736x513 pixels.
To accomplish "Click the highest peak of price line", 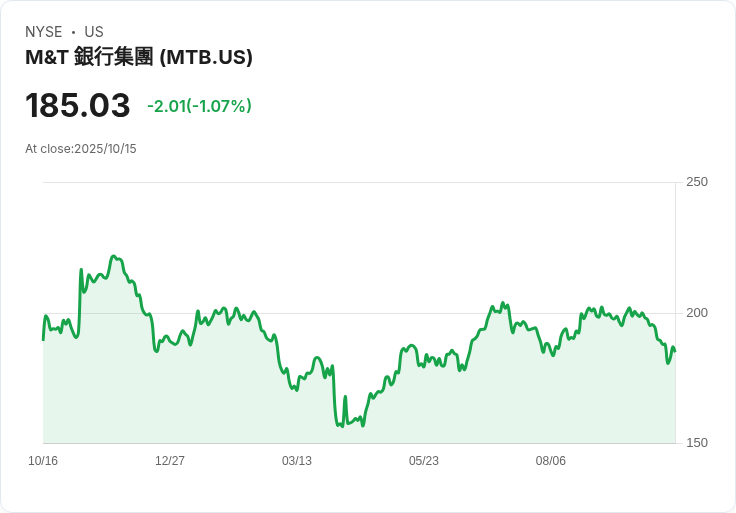I will [114, 256].
